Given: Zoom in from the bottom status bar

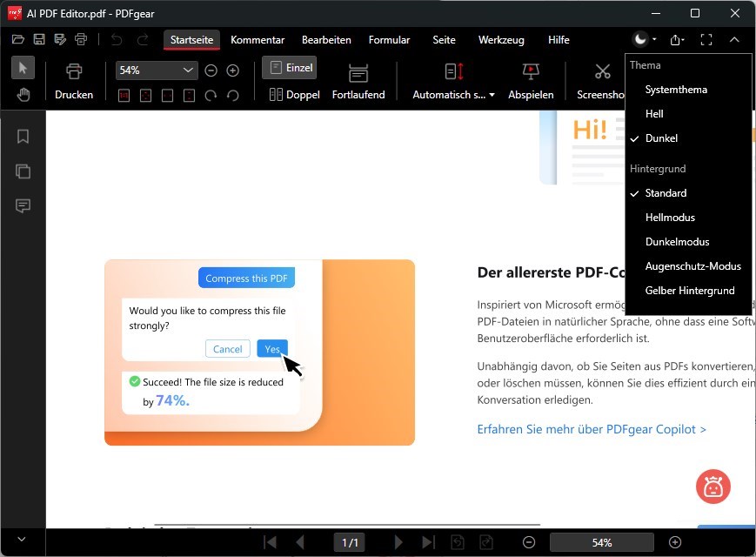Looking at the screenshot, I should (675, 542).
